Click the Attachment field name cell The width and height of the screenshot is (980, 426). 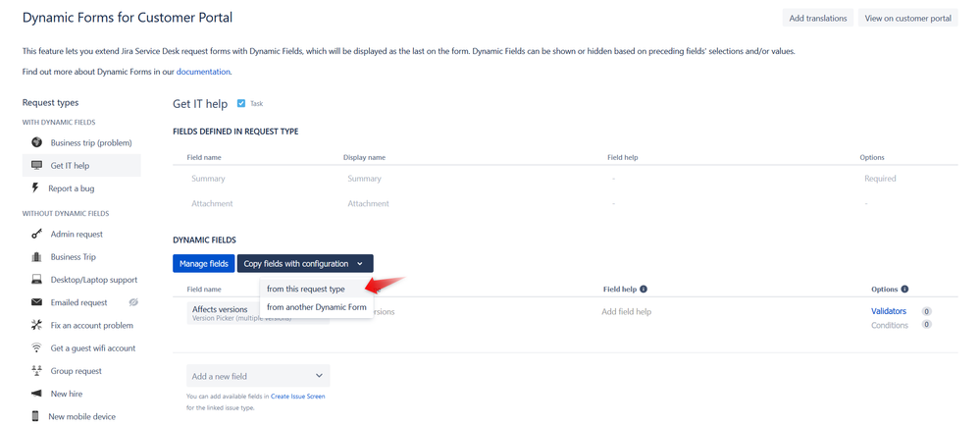(212, 203)
